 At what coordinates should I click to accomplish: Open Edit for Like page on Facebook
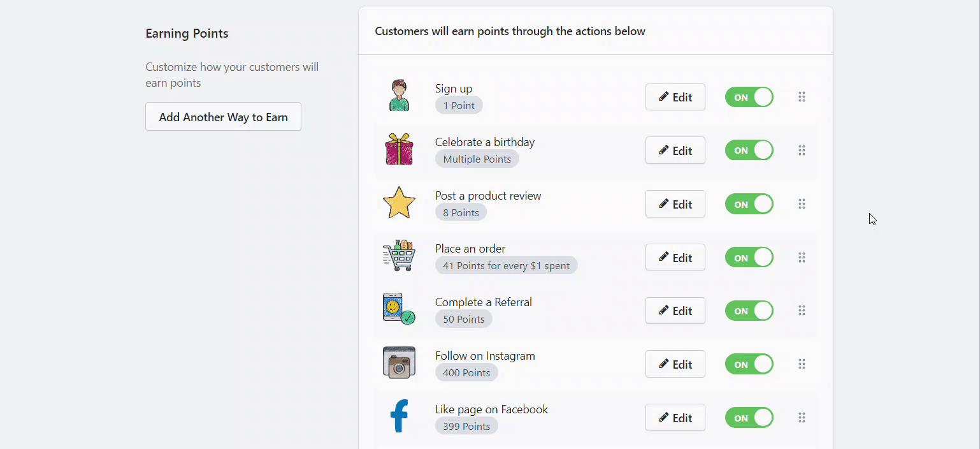[675, 418]
